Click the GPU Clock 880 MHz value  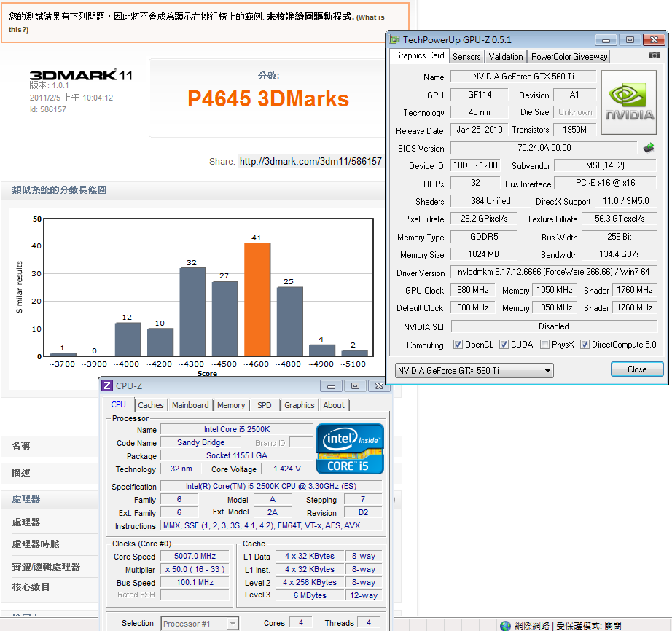[473, 290]
